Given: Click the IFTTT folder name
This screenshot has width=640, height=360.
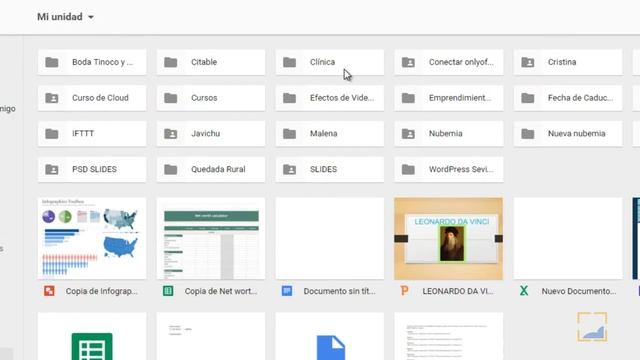Looking at the screenshot, I should pos(83,133).
